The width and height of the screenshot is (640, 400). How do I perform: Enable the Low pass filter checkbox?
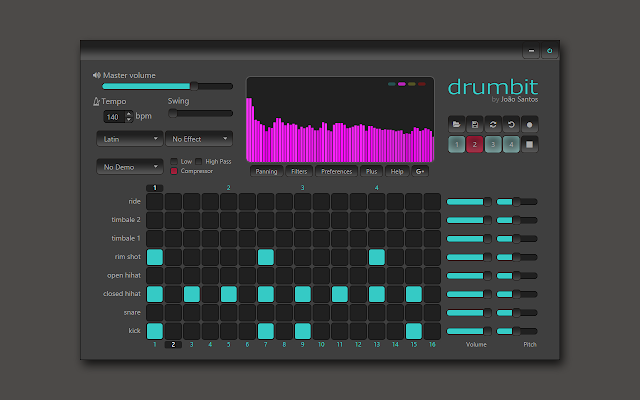pyautogui.click(x=174, y=162)
